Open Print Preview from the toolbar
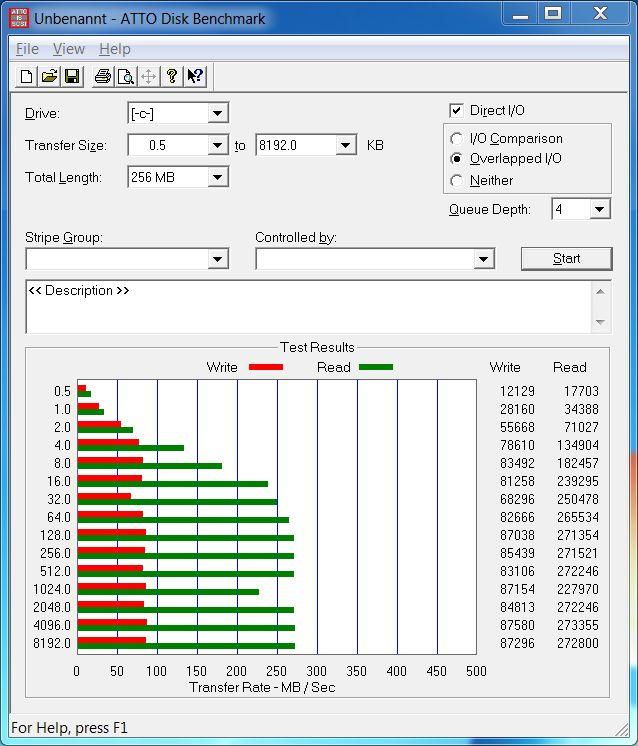The height and width of the screenshot is (746, 638). click(x=125, y=76)
